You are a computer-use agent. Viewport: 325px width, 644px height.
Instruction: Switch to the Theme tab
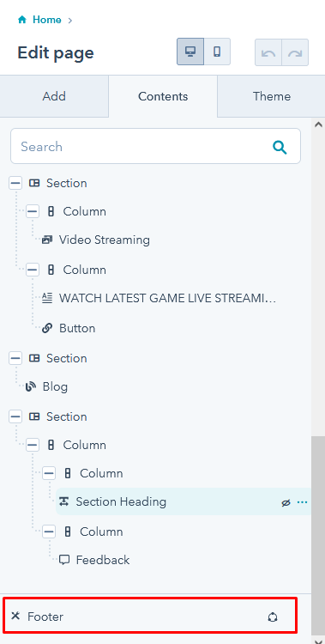pos(271,96)
